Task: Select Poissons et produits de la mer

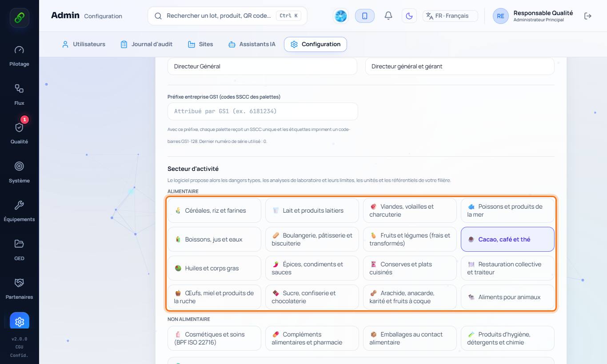Action: coord(507,210)
